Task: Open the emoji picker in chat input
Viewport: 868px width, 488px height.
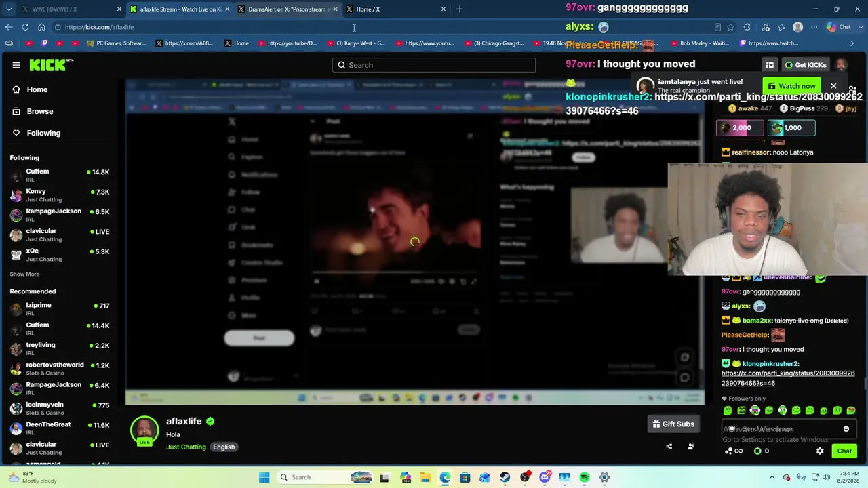Action: click(846, 429)
